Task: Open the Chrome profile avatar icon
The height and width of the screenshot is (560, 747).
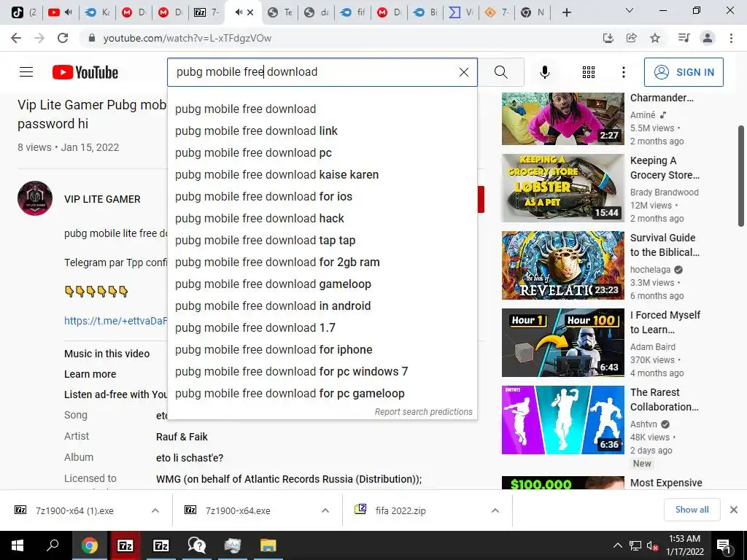Action: click(x=708, y=38)
